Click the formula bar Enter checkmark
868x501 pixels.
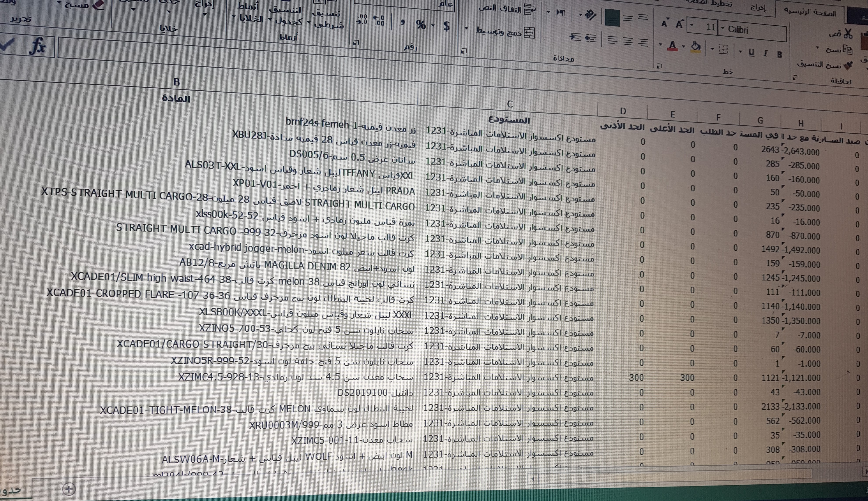coord(7,44)
